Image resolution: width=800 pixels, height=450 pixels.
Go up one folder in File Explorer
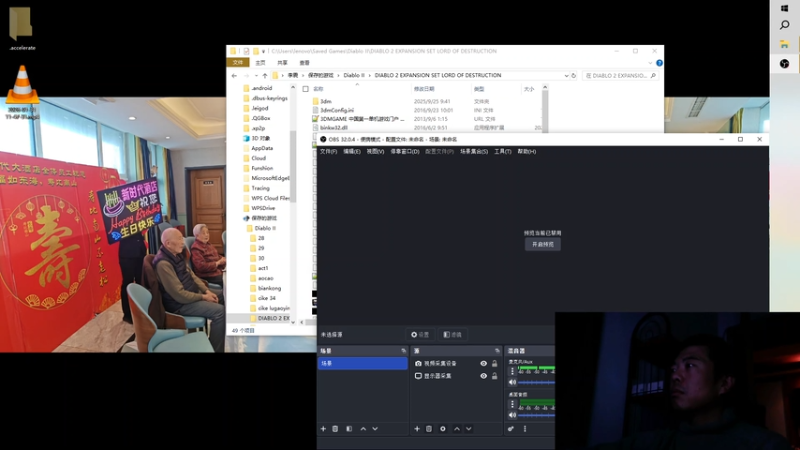click(264, 76)
